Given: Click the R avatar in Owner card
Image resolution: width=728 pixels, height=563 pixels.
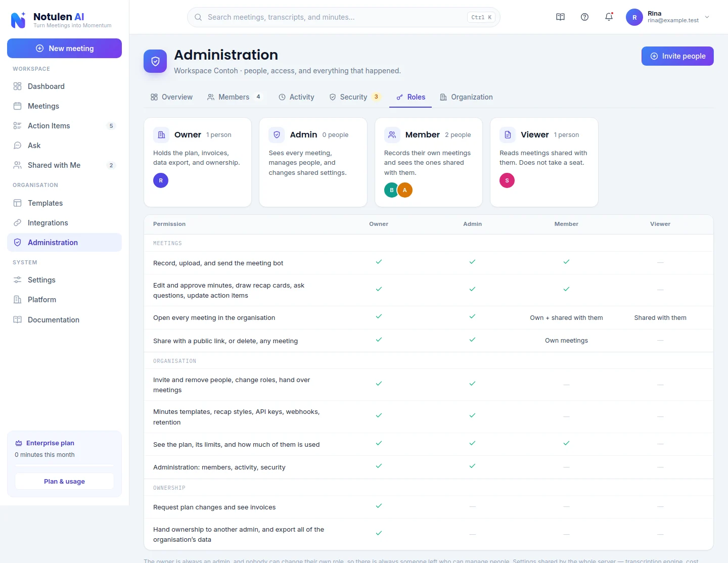Looking at the screenshot, I should click(x=161, y=180).
